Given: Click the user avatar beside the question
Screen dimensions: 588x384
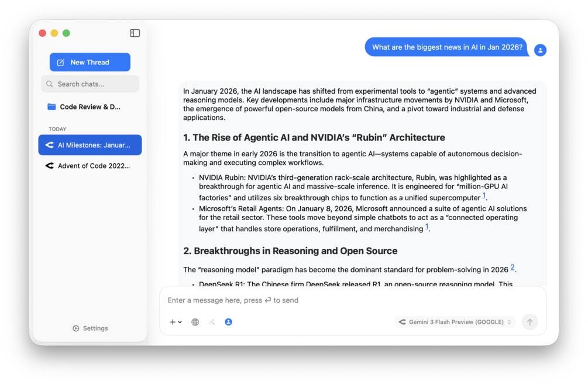Looking at the screenshot, I should (x=540, y=50).
